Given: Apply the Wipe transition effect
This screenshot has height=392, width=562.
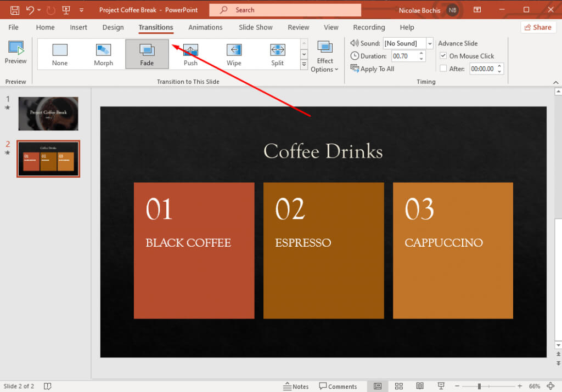Looking at the screenshot, I should pos(234,54).
